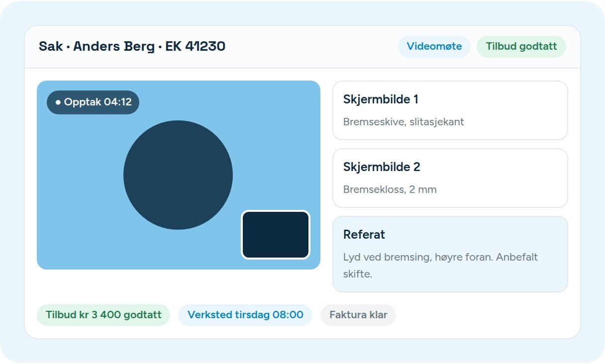Open the Skjermbilde 2 card
This screenshot has width=605, height=364.
(450, 178)
